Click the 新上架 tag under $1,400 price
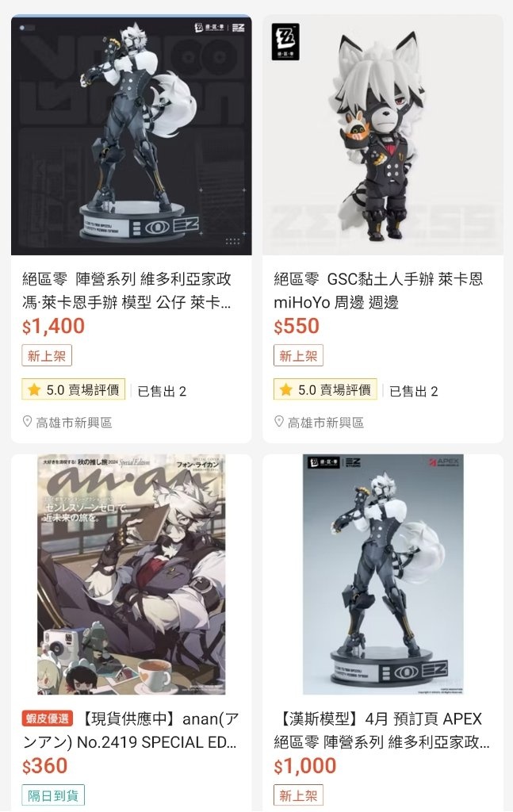Viewport: 513px width, 812px height. [47, 356]
